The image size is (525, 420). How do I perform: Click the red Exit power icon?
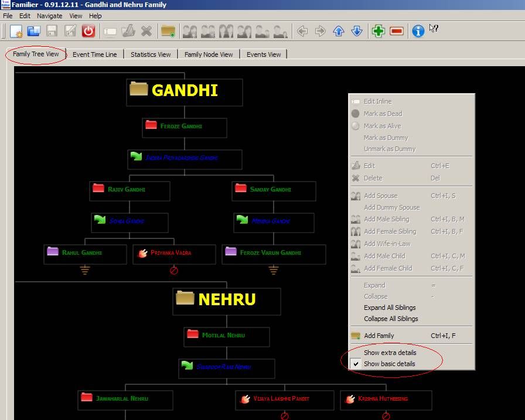(x=88, y=31)
